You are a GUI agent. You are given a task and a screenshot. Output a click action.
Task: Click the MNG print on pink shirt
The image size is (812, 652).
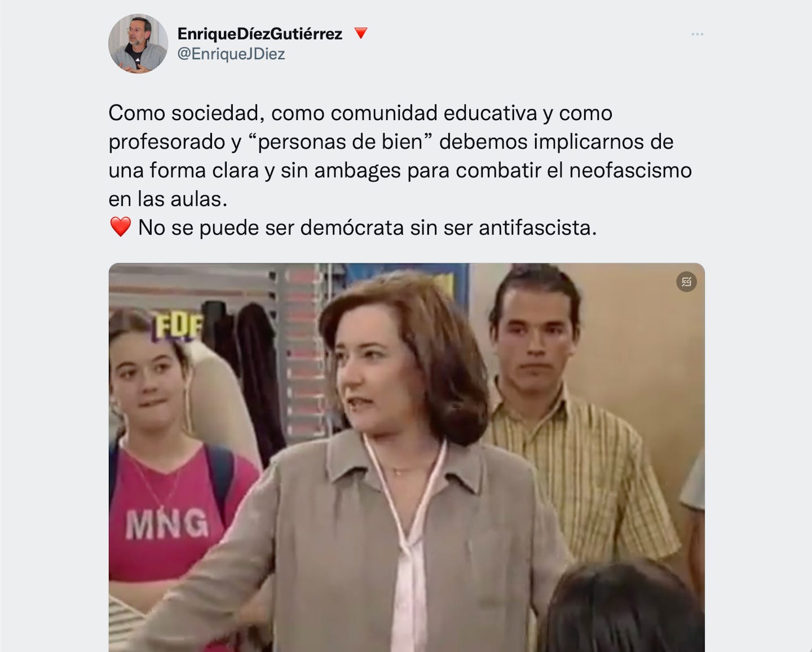click(x=167, y=524)
